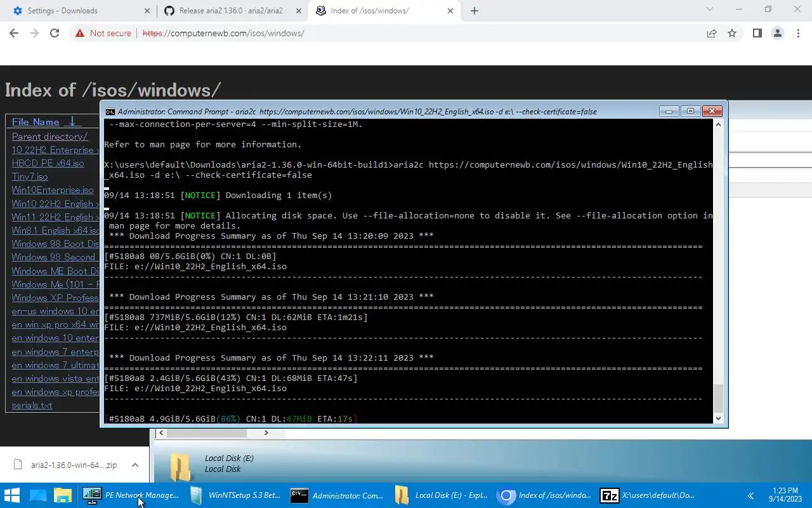Switch to Administrator Command Prompt taskbar button
812x508 pixels.
pyautogui.click(x=336, y=495)
